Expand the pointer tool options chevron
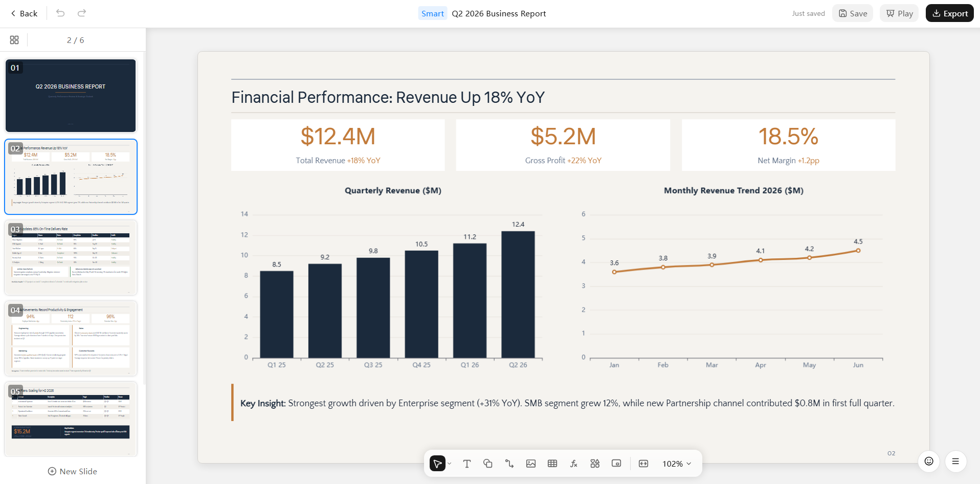The image size is (980, 484). (x=450, y=464)
